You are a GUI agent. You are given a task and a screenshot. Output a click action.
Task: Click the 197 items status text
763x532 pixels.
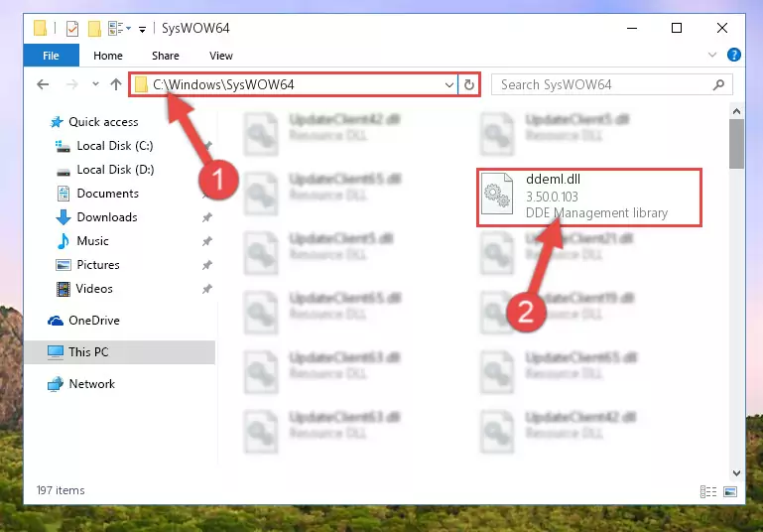tap(61, 490)
